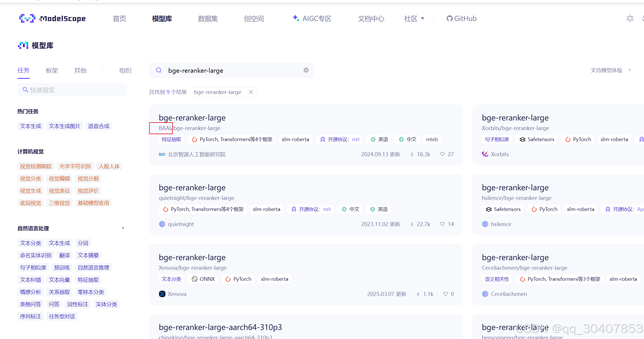Click the Xenova avatar icon
The width and height of the screenshot is (644, 339).
tap(162, 294)
